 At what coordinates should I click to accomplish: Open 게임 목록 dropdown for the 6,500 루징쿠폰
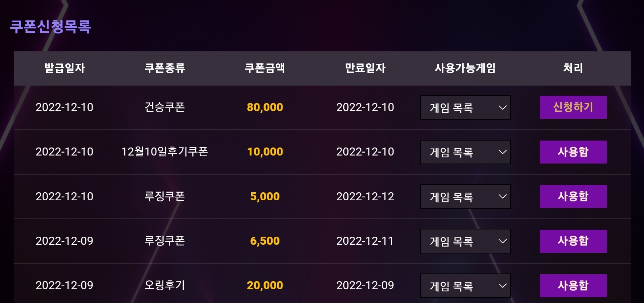pos(465,241)
